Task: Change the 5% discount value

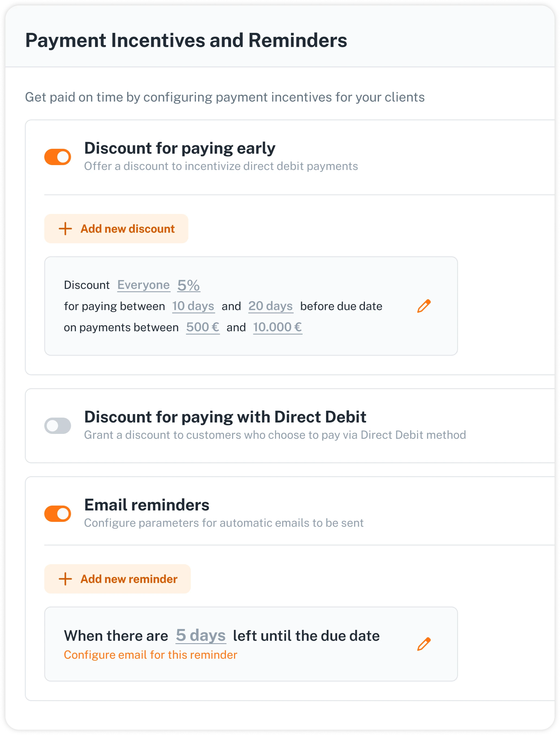Action: click(x=189, y=285)
